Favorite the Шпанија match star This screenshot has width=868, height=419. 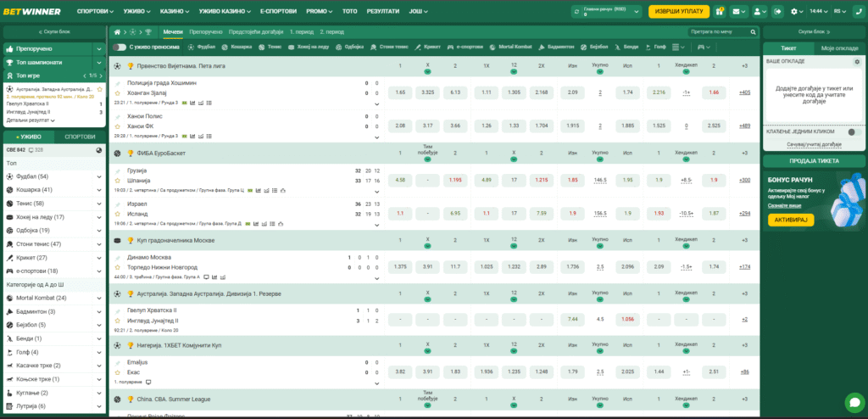(117, 181)
